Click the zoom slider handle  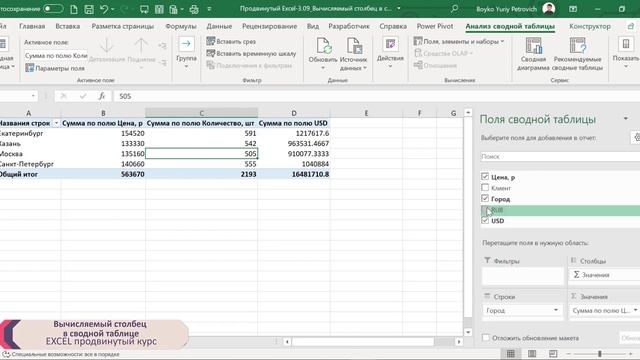tap(600, 353)
